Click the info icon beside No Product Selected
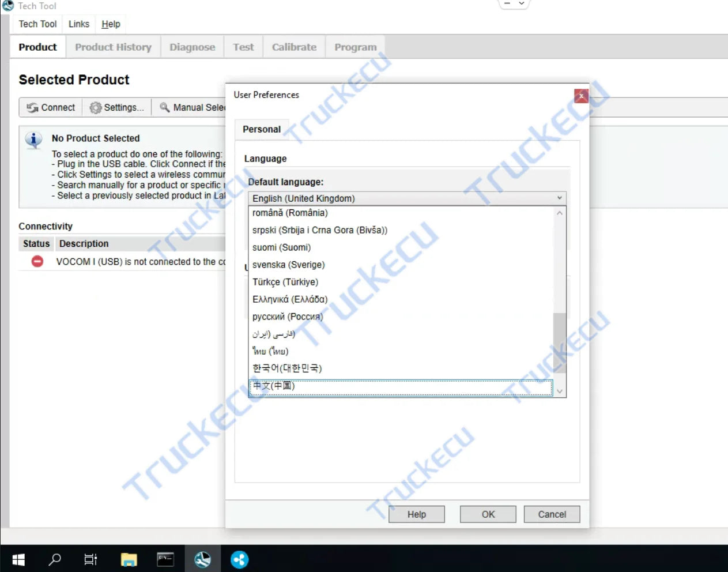This screenshot has height=572, width=728. click(x=33, y=140)
